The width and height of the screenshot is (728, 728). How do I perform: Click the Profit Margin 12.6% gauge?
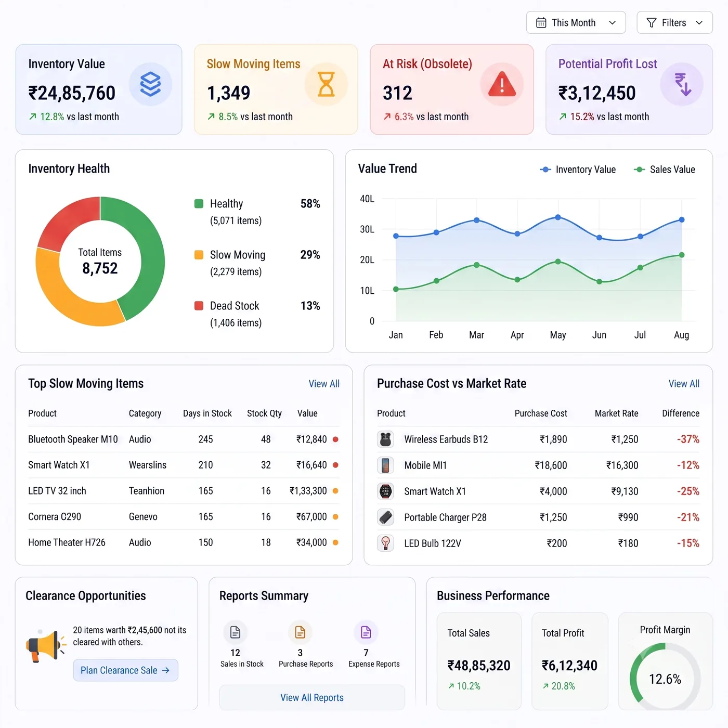pyautogui.click(x=665, y=678)
